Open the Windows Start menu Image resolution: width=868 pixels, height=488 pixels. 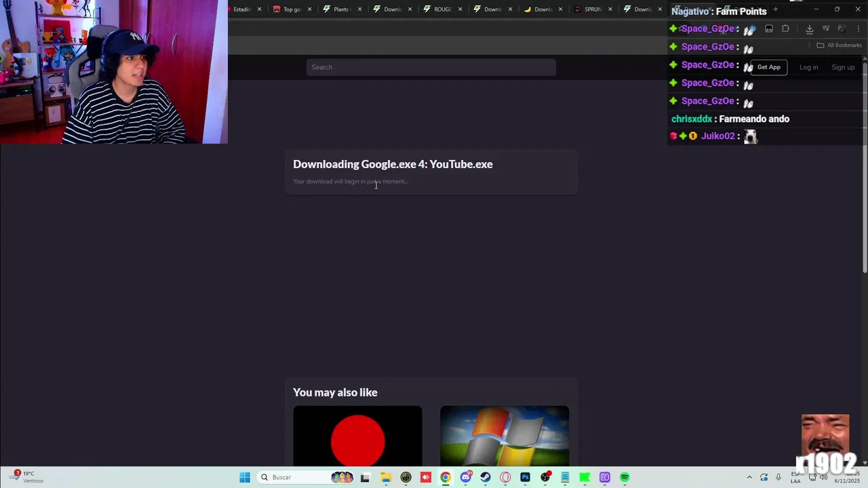tap(245, 477)
